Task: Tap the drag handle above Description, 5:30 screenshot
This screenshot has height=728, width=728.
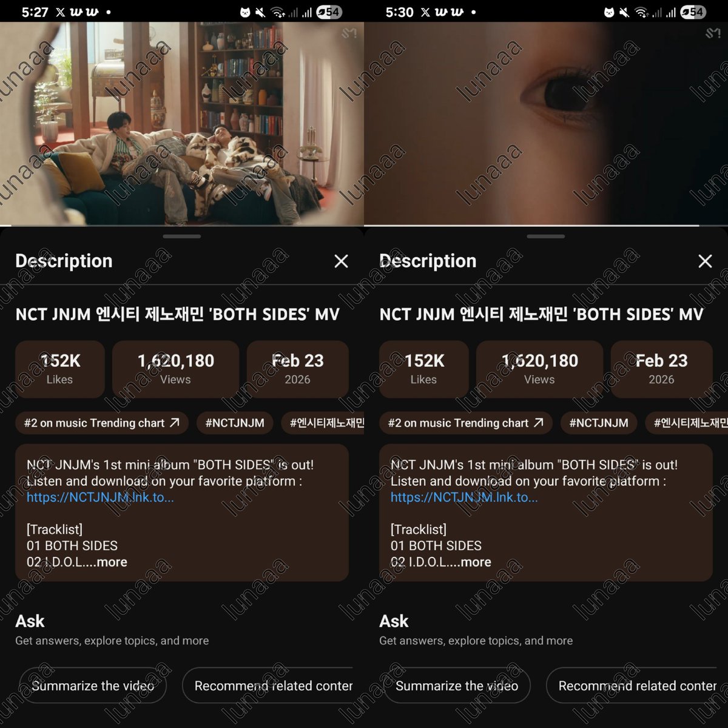Action: coord(546,236)
